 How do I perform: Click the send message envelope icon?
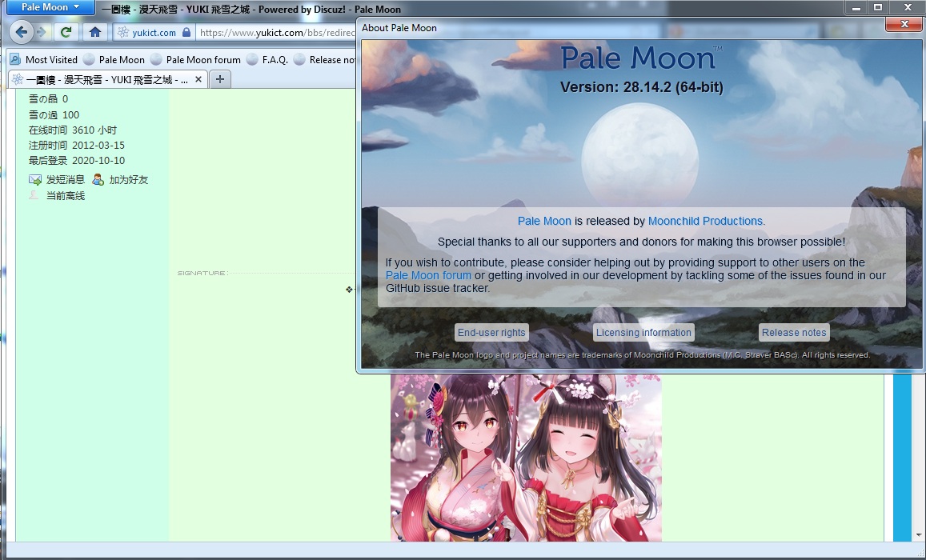[35, 179]
